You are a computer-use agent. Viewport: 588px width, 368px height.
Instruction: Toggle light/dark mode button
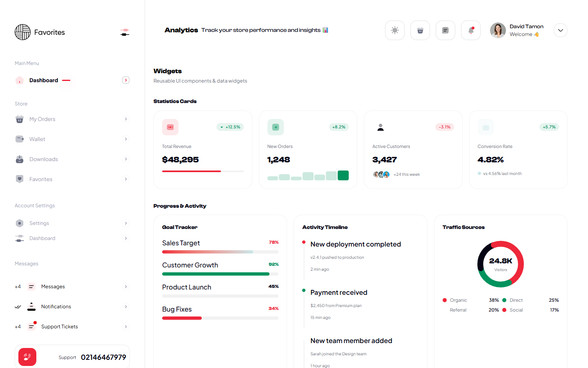point(395,30)
